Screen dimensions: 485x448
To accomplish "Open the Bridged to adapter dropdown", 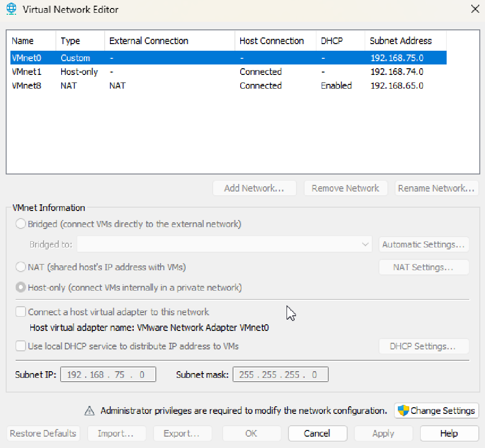I will pyautogui.click(x=365, y=244).
